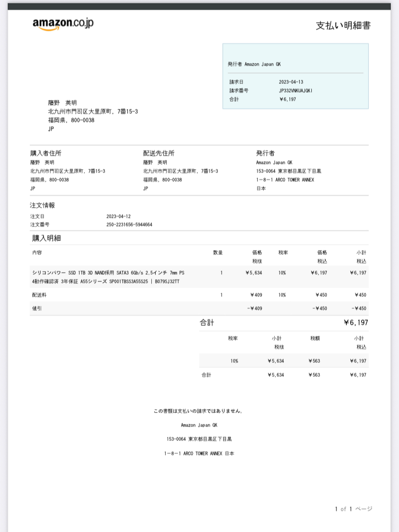Click the tax amount ¥563 in the 10% row
Screen dimensions: 399x532
314,361
